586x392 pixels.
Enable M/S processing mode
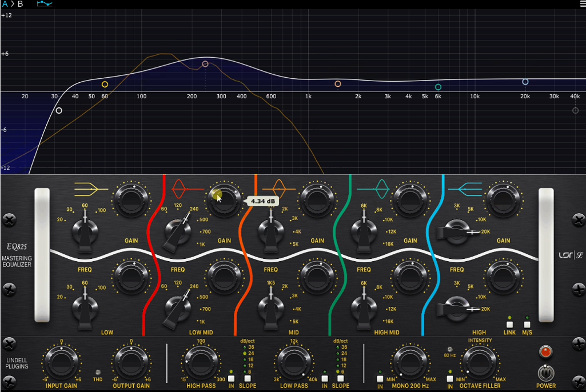click(x=528, y=324)
